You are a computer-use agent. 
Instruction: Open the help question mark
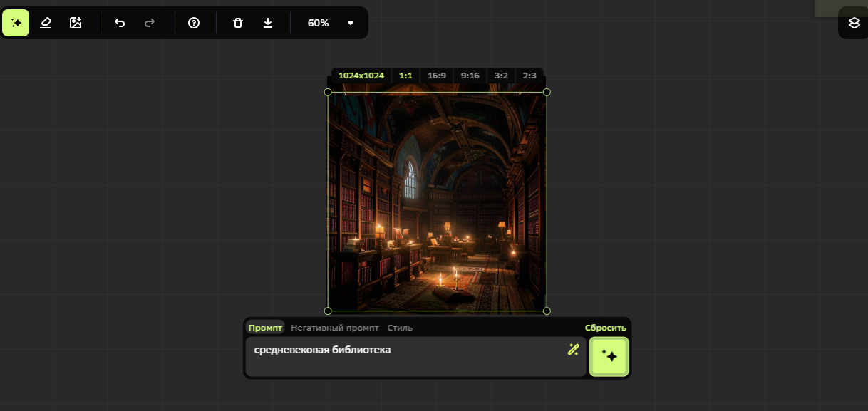(194, 23)
